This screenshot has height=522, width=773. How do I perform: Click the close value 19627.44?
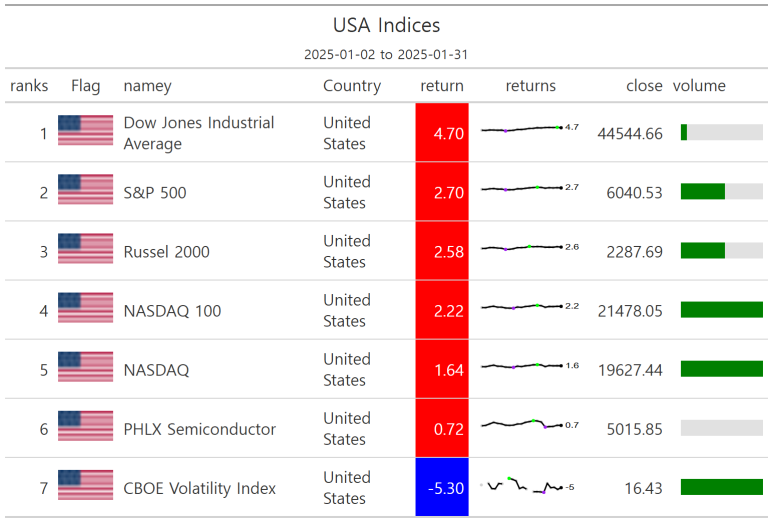630,370
